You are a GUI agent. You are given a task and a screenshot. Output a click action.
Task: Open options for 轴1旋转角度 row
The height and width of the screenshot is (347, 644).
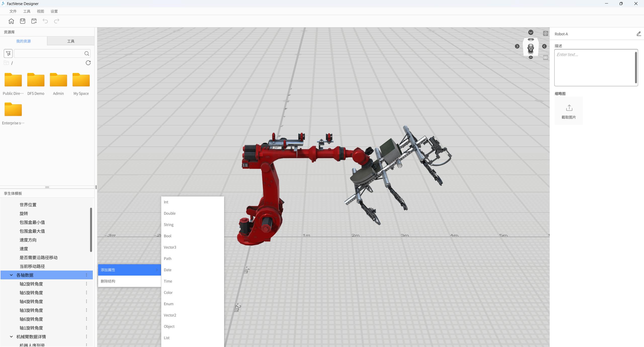click(87, 328)
